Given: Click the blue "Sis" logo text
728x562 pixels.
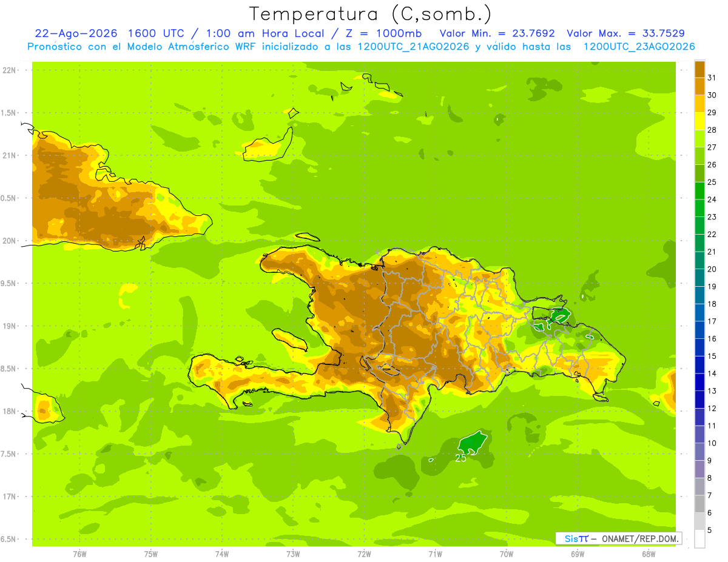Looking at the screenshot, I should click(571, 538).
